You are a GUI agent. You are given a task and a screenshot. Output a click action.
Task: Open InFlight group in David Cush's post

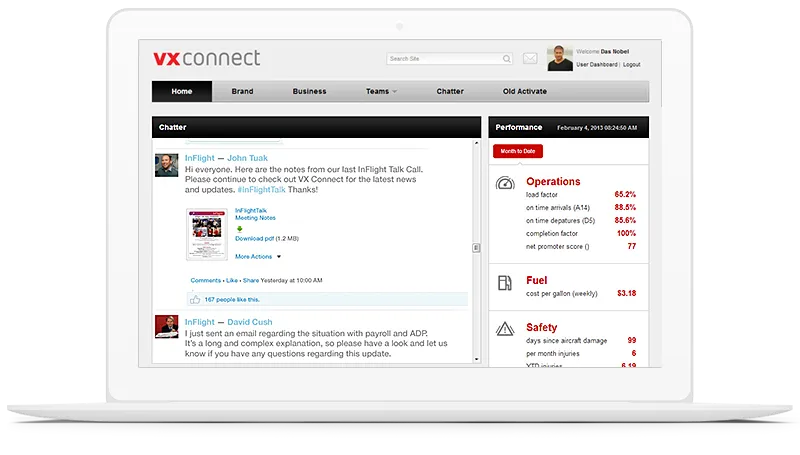199,322
